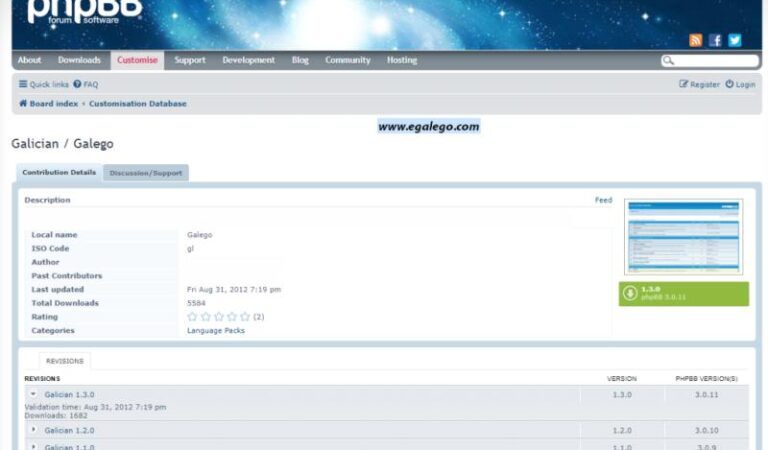Viewport: 768px width, 450px height.
Task: Go to Board index breadcrumb
Action: pyautogui.click(x=54, y=103)
